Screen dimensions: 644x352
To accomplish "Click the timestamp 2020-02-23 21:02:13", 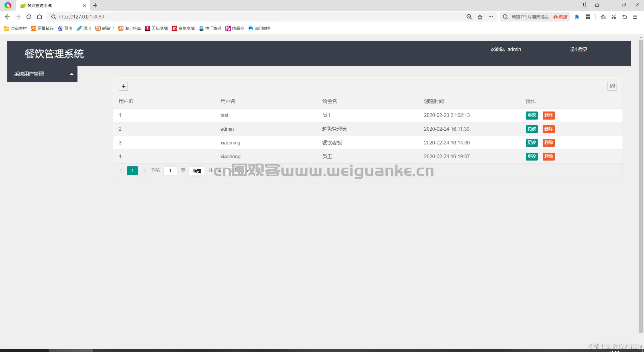I will (x=447, y=115).
